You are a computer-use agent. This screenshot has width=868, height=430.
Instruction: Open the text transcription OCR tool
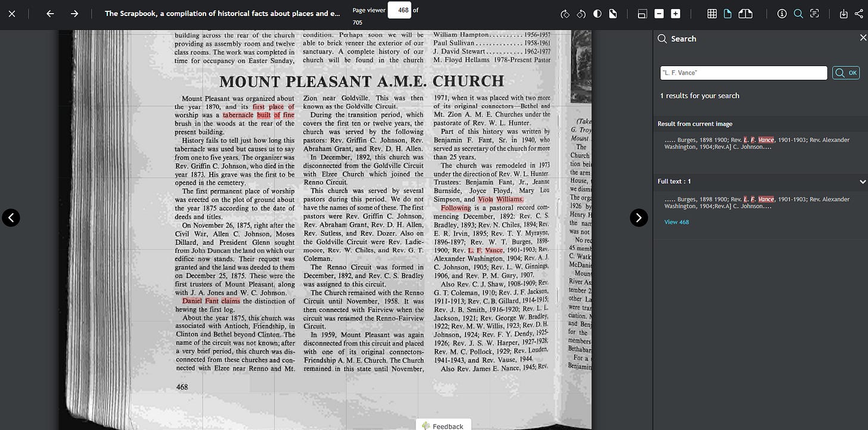814,14
